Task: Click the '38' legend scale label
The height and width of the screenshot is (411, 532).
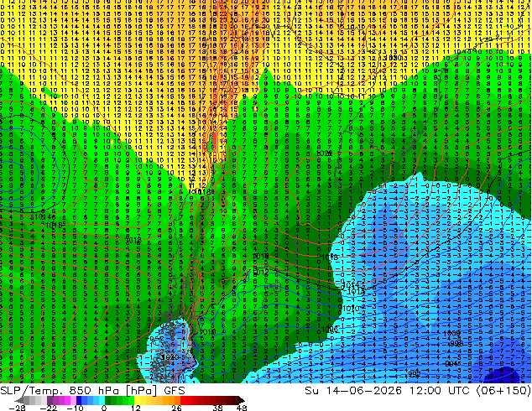Action: coord(218,408)
